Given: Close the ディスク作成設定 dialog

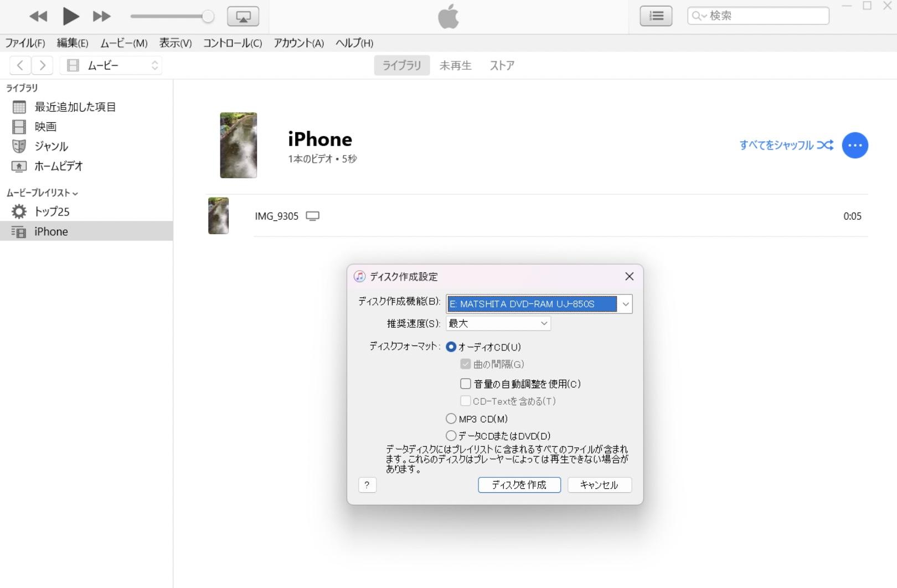Looking at the screenshot, I should [629, 276].
